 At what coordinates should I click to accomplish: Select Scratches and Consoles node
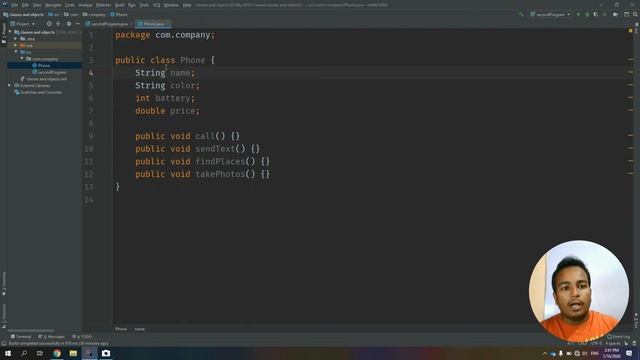pyautogui.click(x=41, y=92)
